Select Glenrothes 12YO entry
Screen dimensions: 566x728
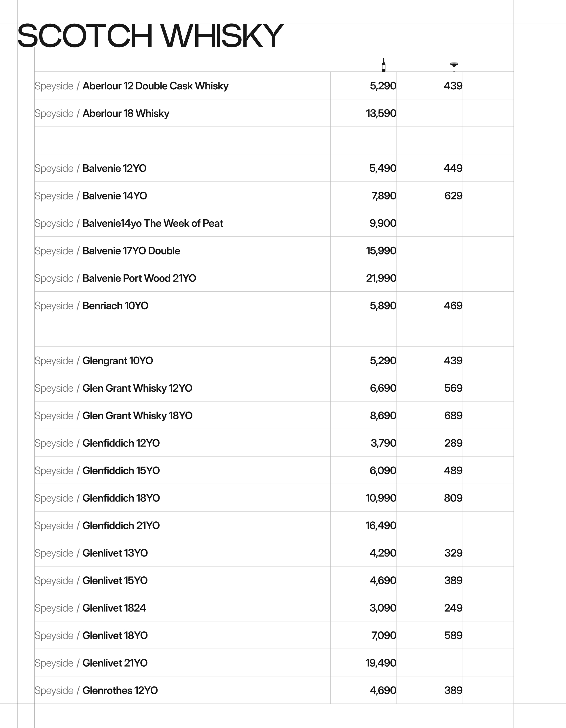[120, 690]
